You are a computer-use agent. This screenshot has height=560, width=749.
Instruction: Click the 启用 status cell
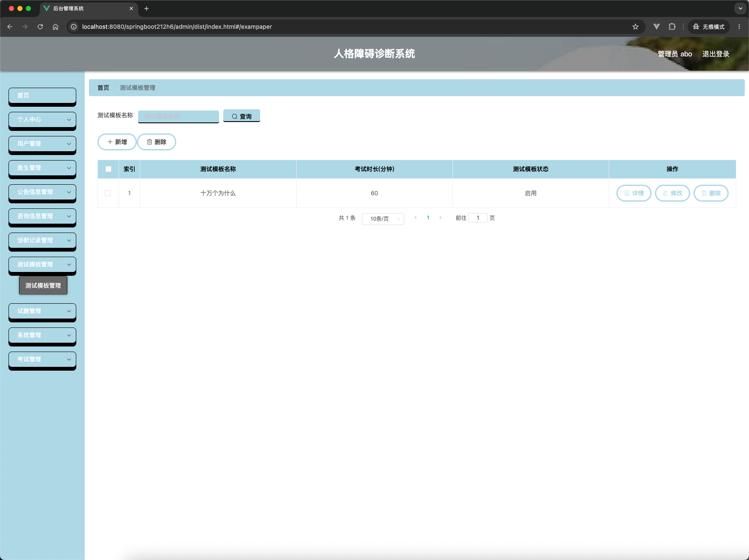coord(531,193)
